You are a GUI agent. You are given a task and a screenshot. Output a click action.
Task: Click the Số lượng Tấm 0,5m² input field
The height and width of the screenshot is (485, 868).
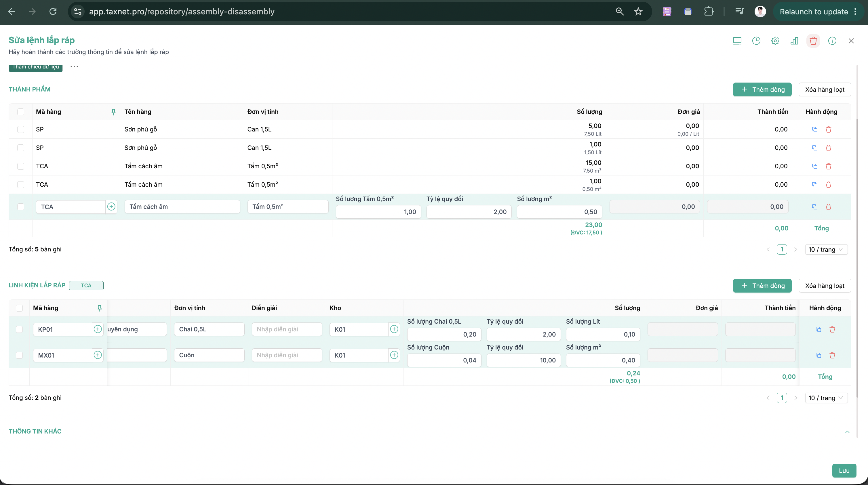pyautogui.click(x=378, y=212)
